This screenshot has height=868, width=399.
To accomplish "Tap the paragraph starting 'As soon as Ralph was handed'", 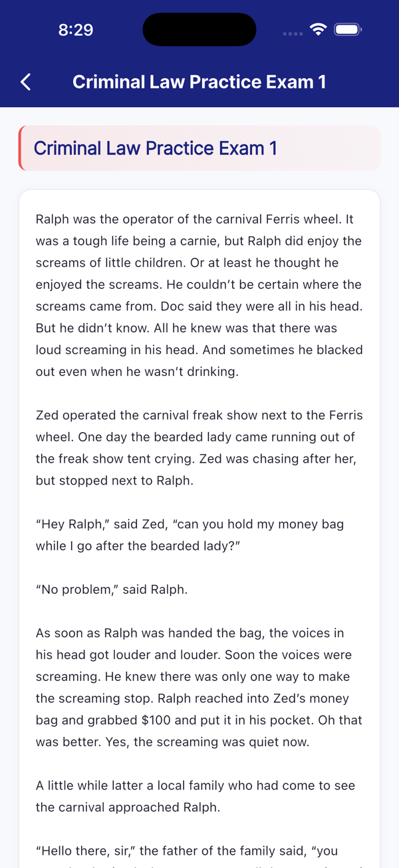I will [199, 688].
